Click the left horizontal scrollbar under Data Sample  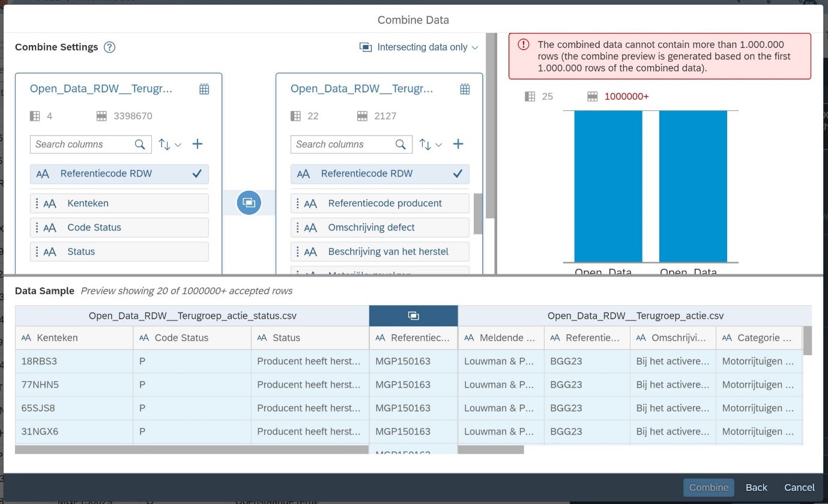(192, 449)
